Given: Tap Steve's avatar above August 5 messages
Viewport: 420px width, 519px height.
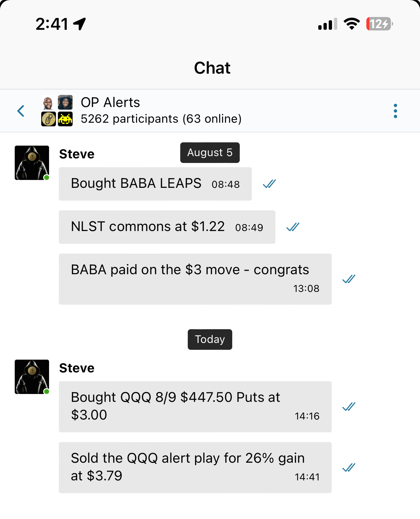Looking at the screenshot, I should point(32,163).
